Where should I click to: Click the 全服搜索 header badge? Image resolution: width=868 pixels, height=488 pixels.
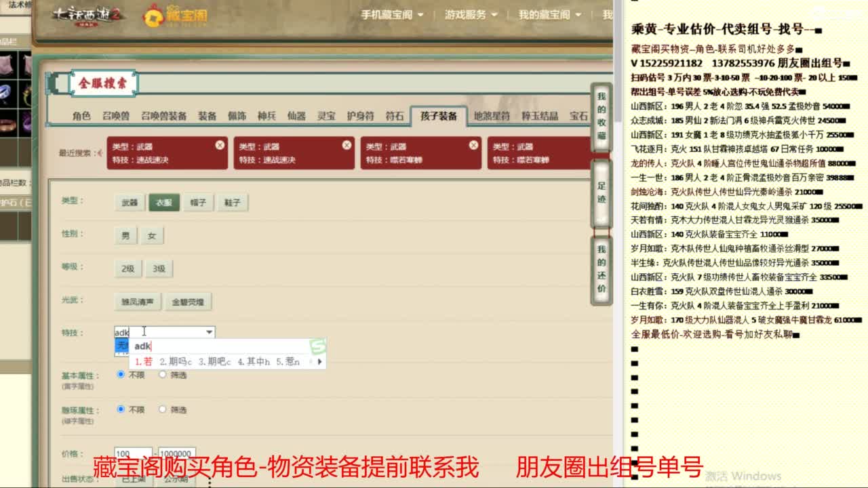tap(103, 84)
